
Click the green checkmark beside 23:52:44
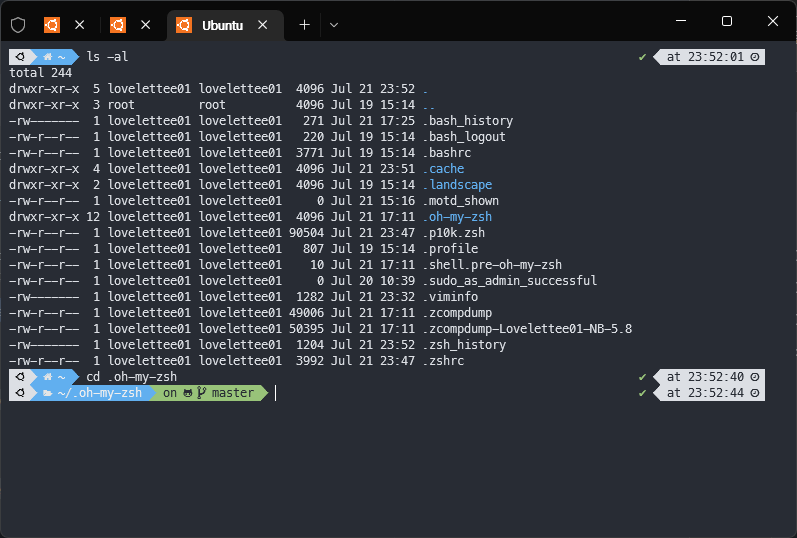(642, 393)
